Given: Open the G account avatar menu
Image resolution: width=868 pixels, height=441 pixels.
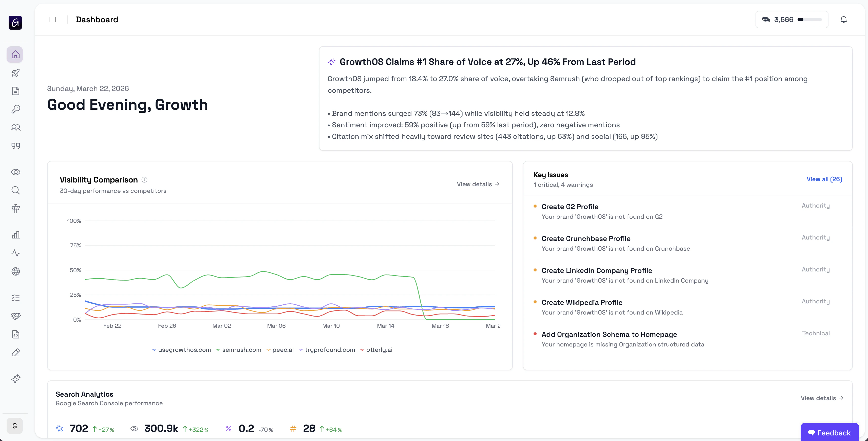Looking at the screenshot, I should pos(14,426).
